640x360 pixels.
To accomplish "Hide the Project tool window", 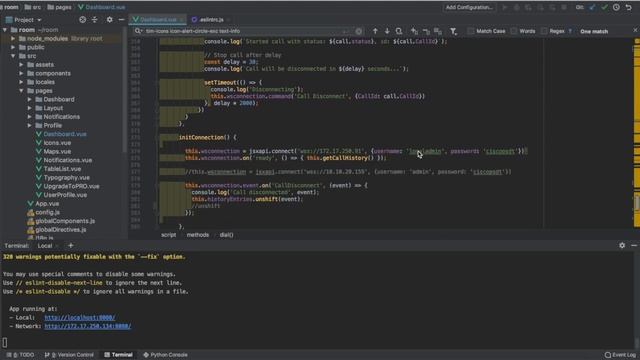I will 121,19.
